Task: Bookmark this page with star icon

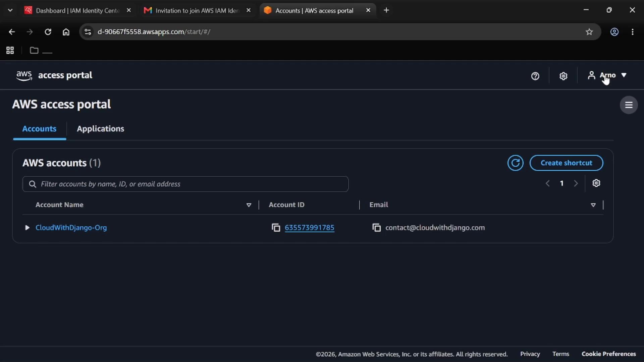Action: (589, 32)
